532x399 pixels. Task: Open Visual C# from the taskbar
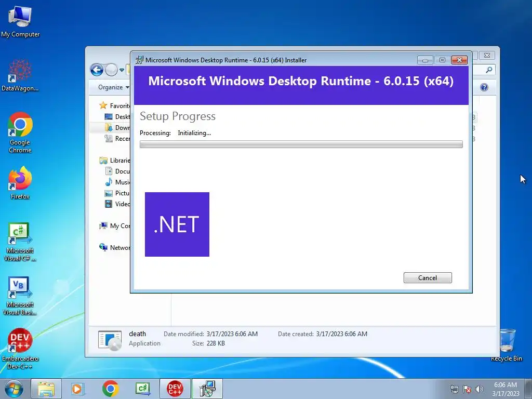tap(143, 389)
